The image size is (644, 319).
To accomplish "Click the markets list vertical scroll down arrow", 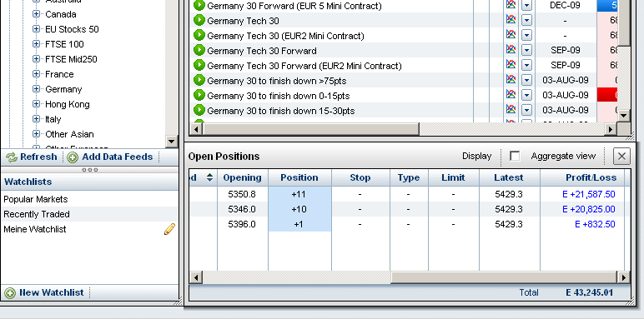I will tap(623, 115).
